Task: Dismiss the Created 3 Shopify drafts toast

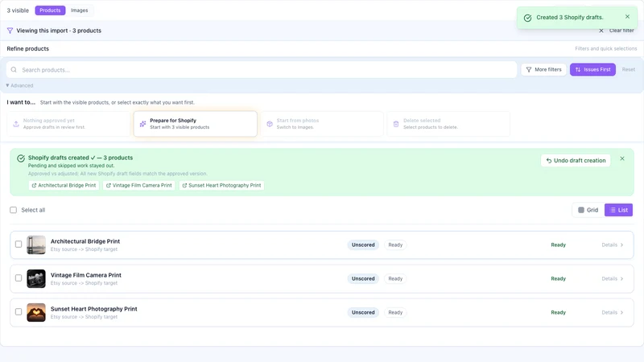Action: (x=627, y=17)
